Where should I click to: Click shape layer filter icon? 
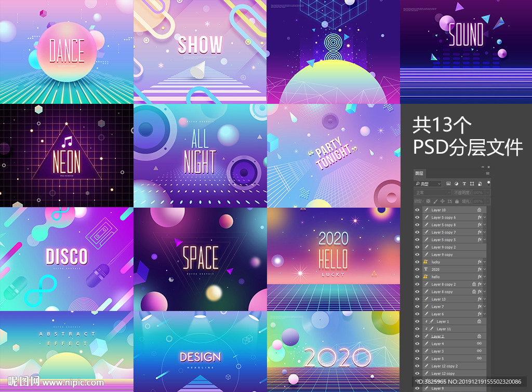click(x=472, y=183)
